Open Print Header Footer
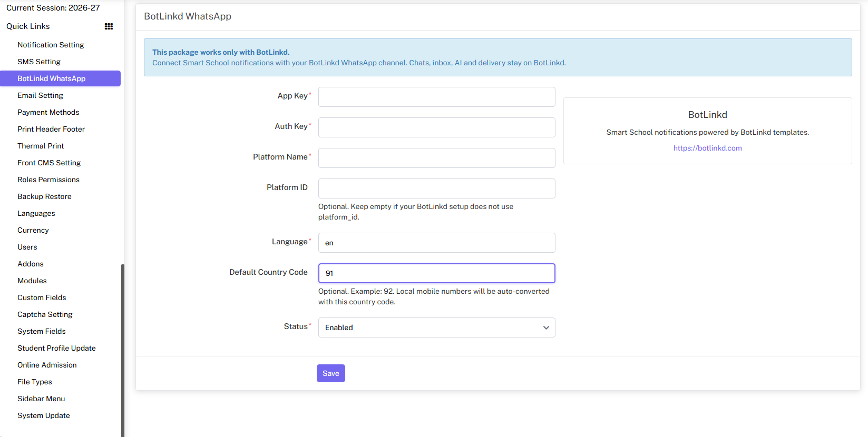868x437 pixels. pyautogui.click(x=51, y=129)
